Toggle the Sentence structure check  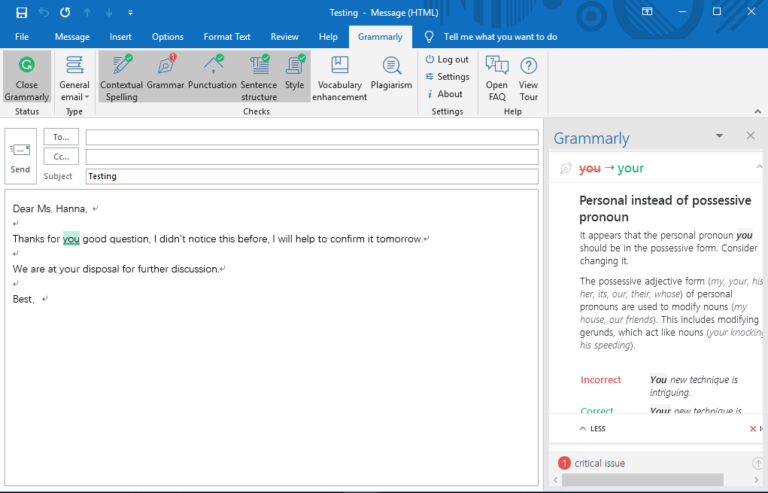click(259, 77)
